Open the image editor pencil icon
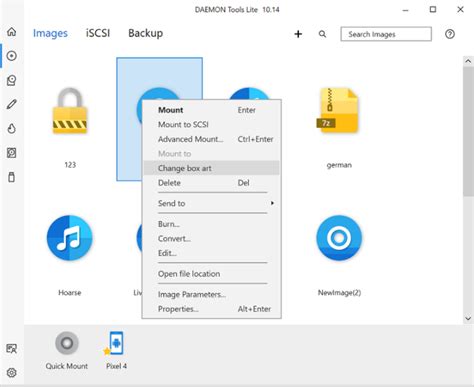This screenshot has width=474, height=387. (12, 104)
